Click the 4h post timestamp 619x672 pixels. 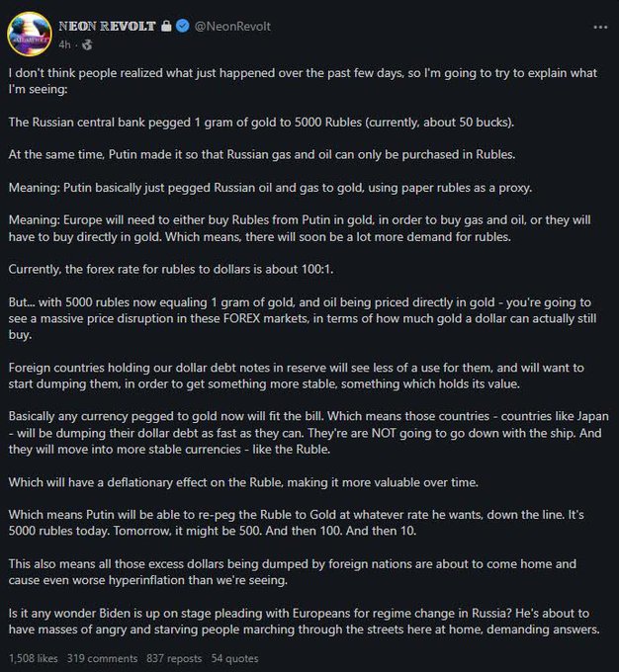pyautogui.click(x=64, y=44)
